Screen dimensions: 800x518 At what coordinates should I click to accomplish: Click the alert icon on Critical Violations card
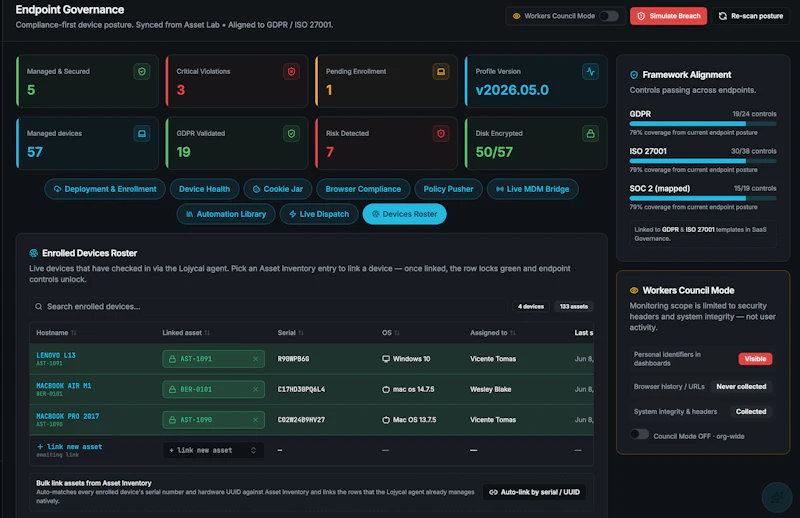[x=291, y=71]
